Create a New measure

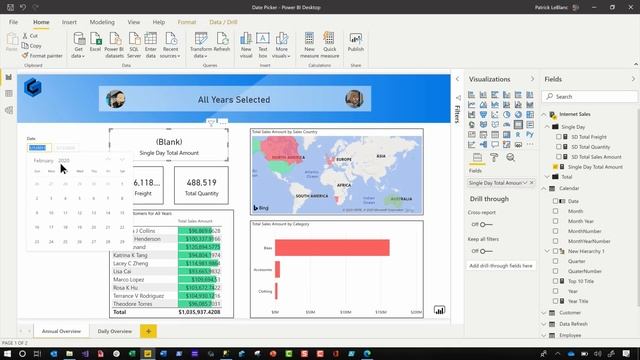pyautogui.click(x=309, y=45)
